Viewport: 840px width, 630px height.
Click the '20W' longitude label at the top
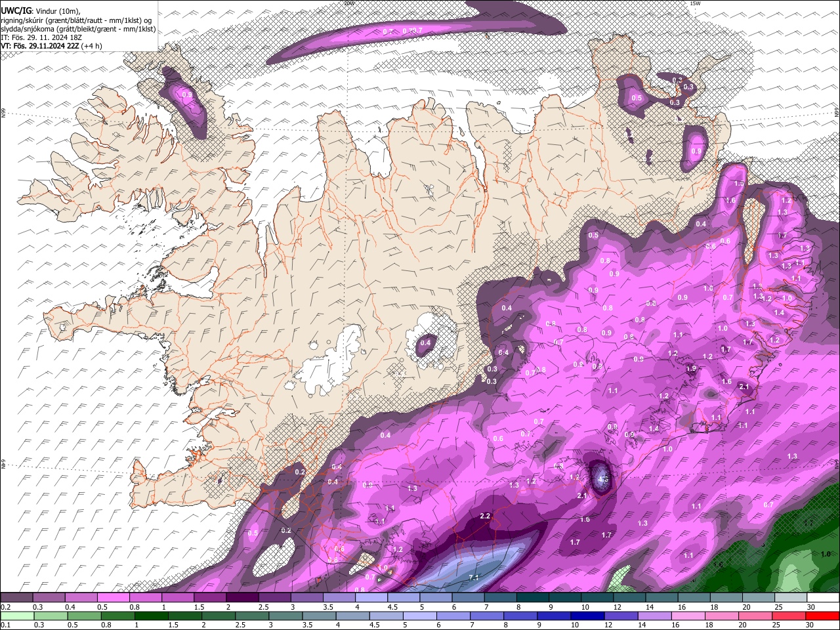(x=348, y=3)
